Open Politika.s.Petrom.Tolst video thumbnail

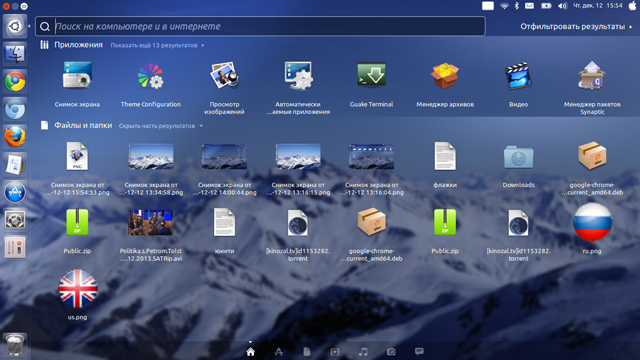point(151,222)
